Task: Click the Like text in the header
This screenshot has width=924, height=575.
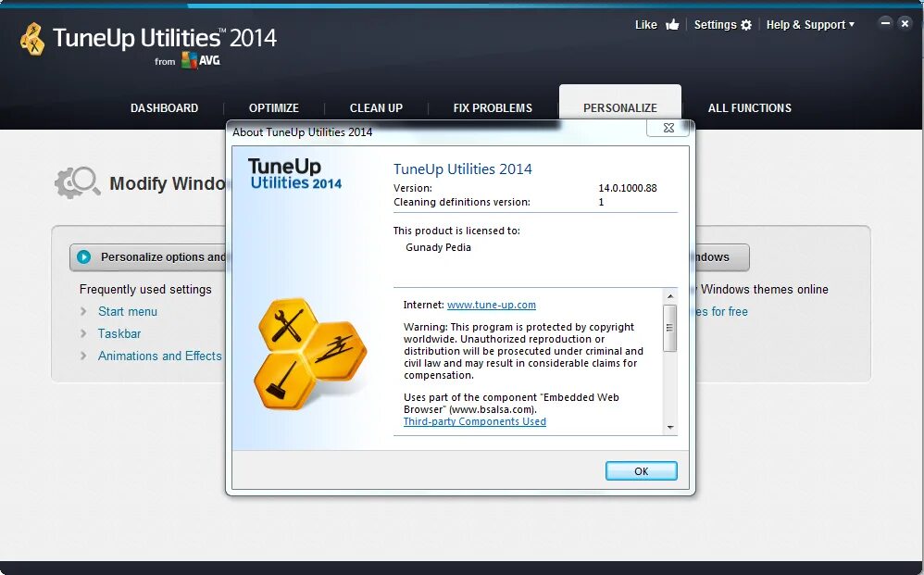Action: pyautogui.click(x=646, y=25)
